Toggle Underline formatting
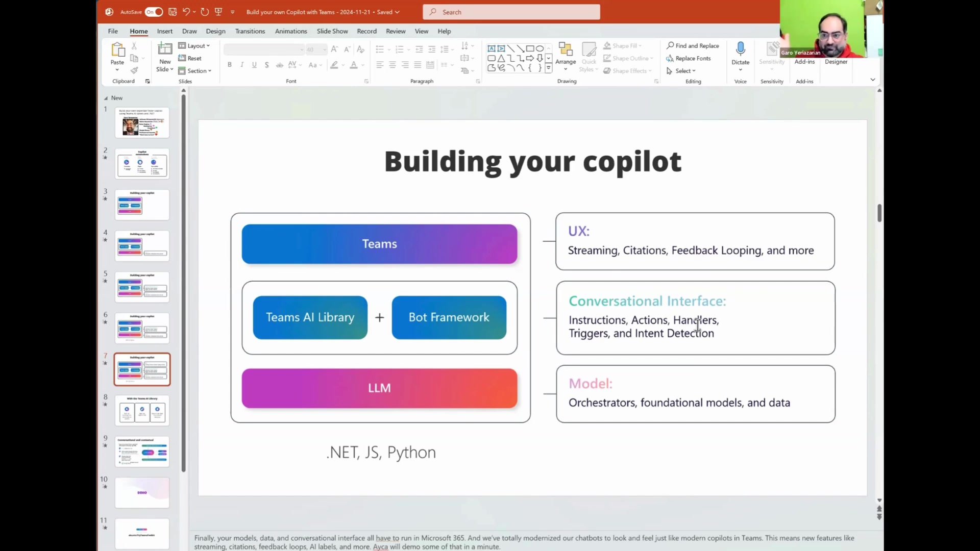The width and height of the screenshot is (980, 551). tap(254, 65)
